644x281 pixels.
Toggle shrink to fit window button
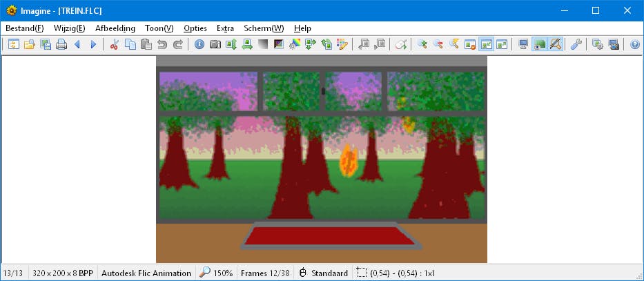pos(486,44)
